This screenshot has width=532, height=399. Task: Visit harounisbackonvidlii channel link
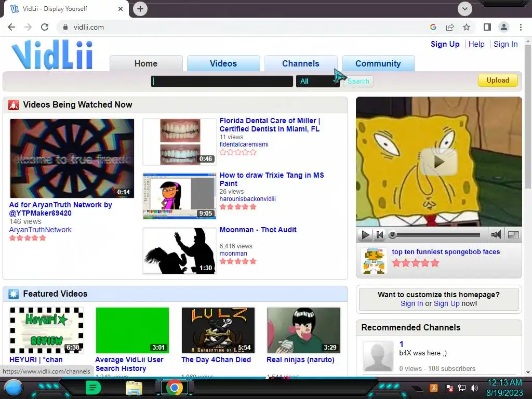point(247,199)
